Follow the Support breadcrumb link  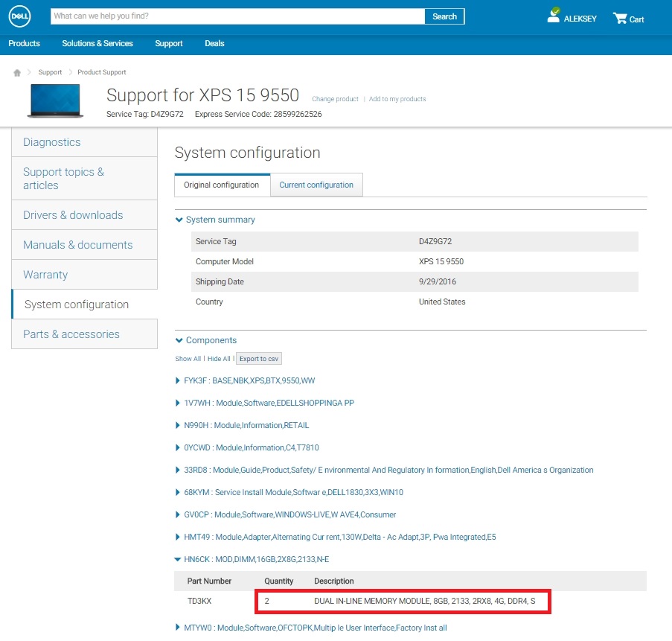(50, 72)
